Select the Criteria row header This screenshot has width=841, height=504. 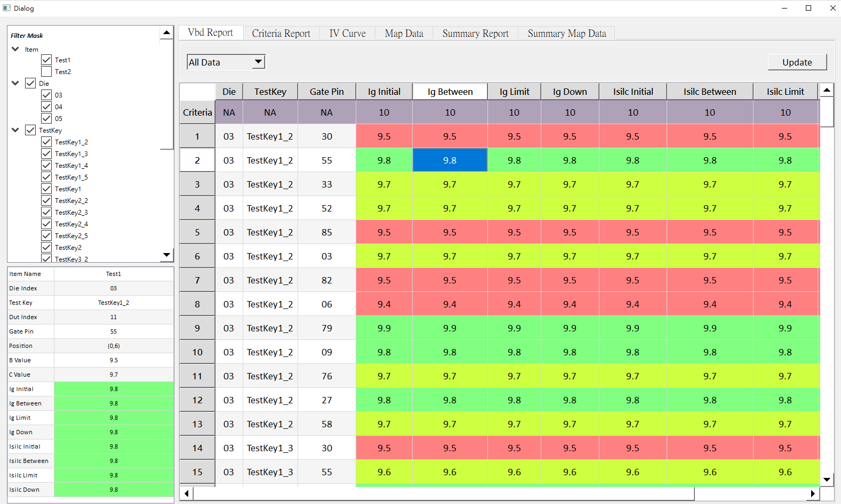click(197, 112)
